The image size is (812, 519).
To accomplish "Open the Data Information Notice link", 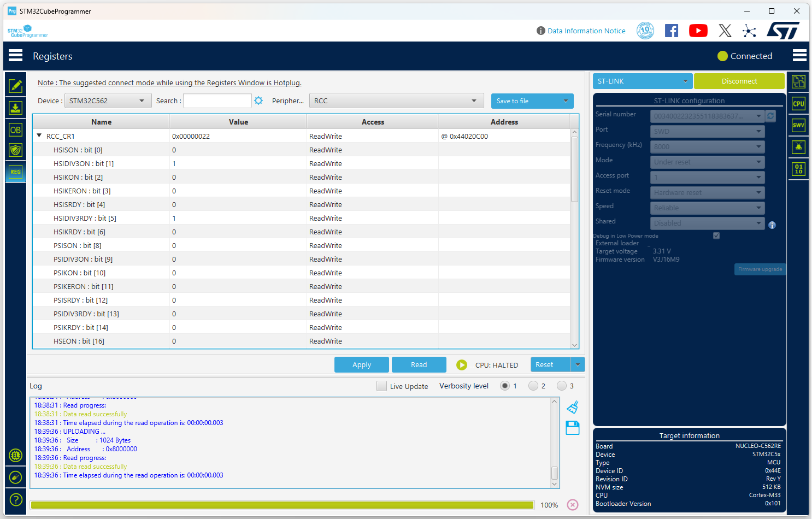I will (586, 31).
